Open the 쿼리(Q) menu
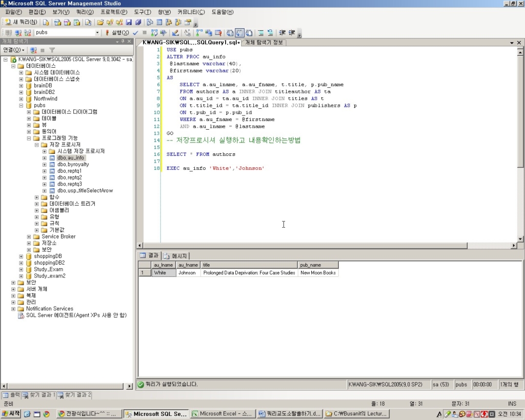 [x=85, y=12]
